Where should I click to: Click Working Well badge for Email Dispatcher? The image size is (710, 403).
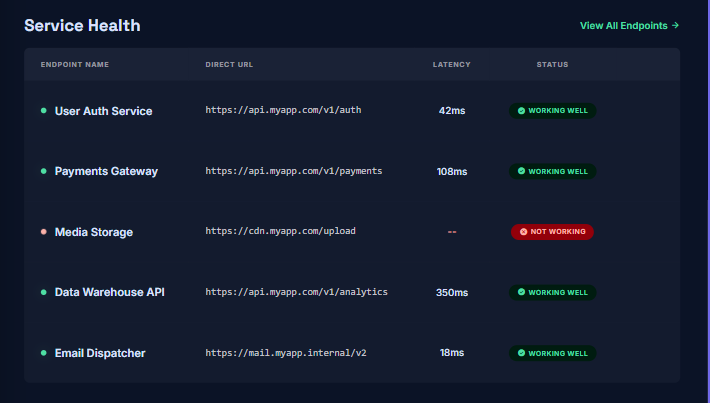552,353
